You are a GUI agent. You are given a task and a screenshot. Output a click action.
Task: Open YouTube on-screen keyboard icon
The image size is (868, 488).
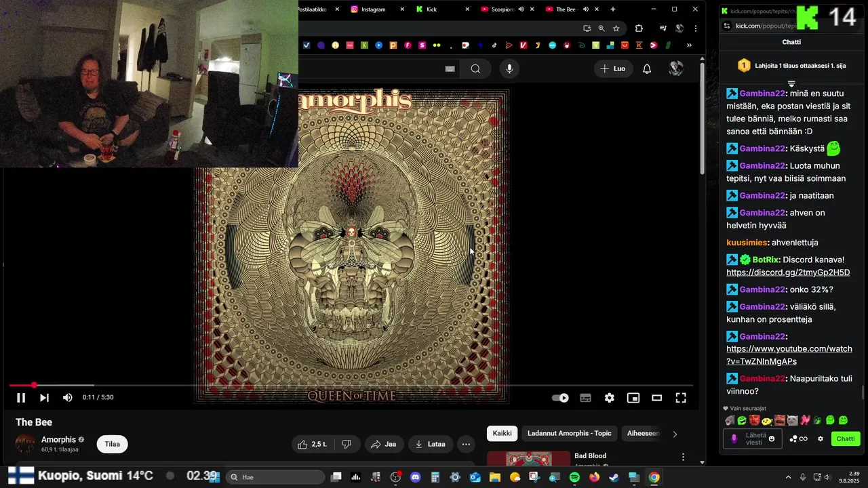click(450, 68)
